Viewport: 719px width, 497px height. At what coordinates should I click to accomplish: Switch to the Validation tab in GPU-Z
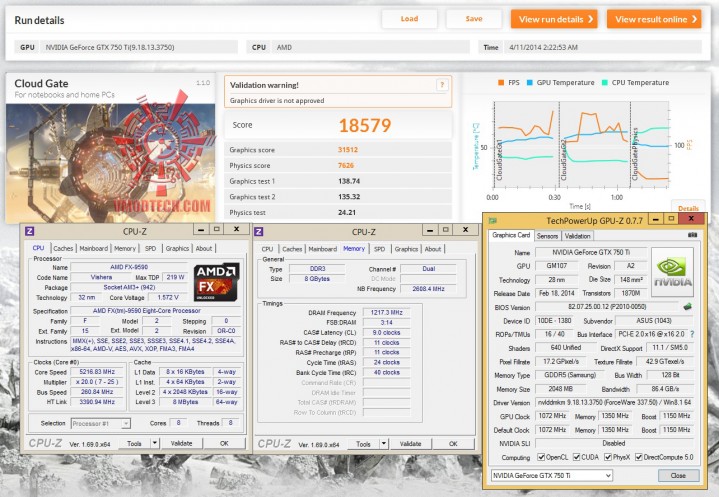(x=577, y=236)
